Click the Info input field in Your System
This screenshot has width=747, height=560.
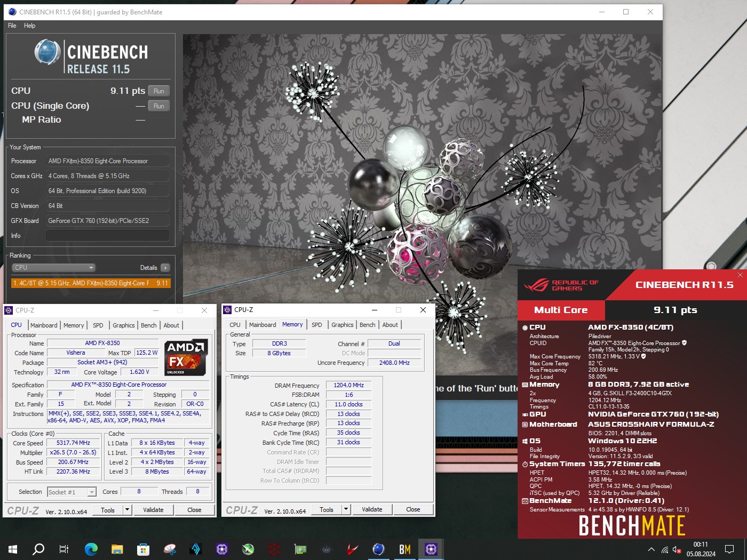click(107, 236)
